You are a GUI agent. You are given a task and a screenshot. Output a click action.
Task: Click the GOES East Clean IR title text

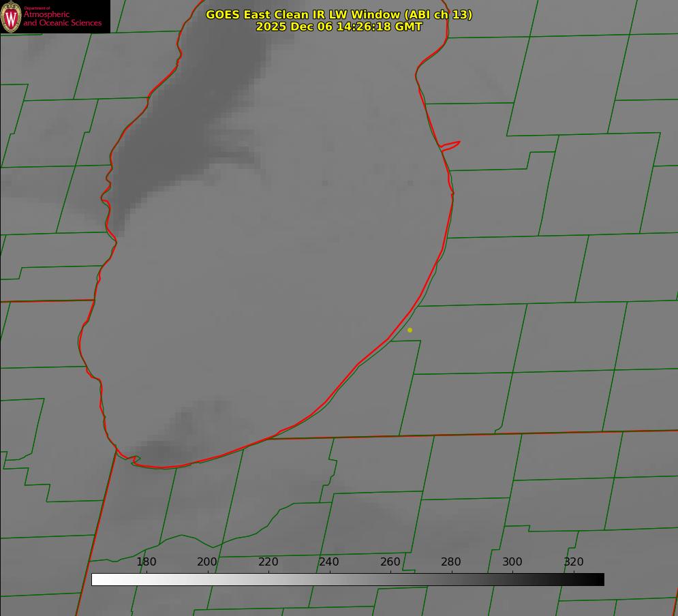point(339,14)
